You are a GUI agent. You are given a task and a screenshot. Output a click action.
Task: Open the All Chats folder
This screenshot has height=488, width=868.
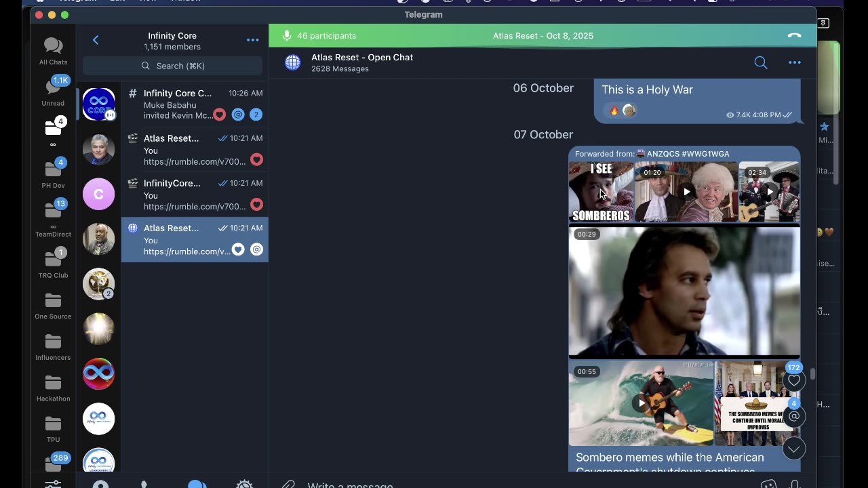(53, 52)
